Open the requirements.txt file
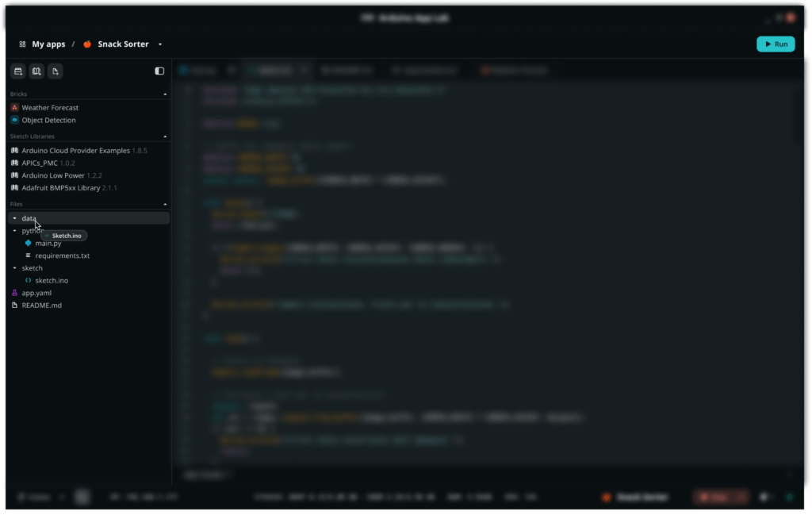The width and height of the screenshot is (812, 515). click(x=62, y=256)
